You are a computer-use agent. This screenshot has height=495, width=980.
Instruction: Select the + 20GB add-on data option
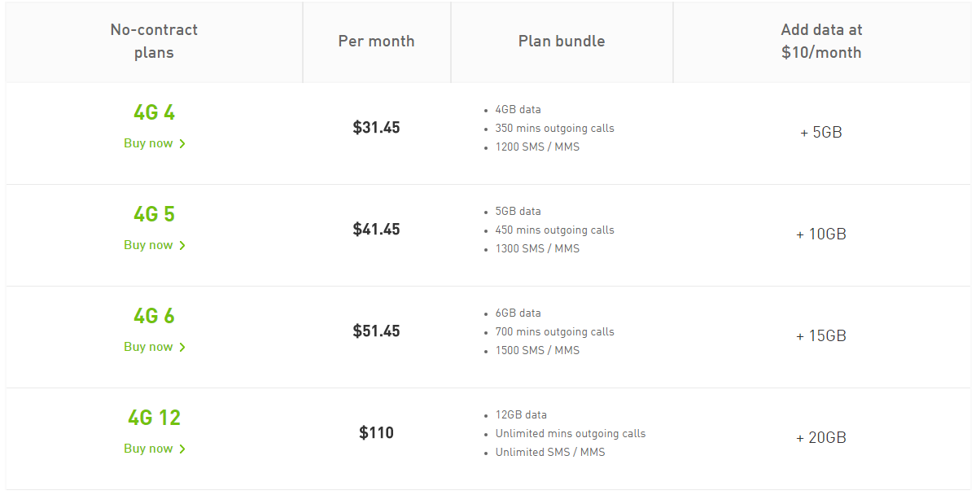[821, 437]
